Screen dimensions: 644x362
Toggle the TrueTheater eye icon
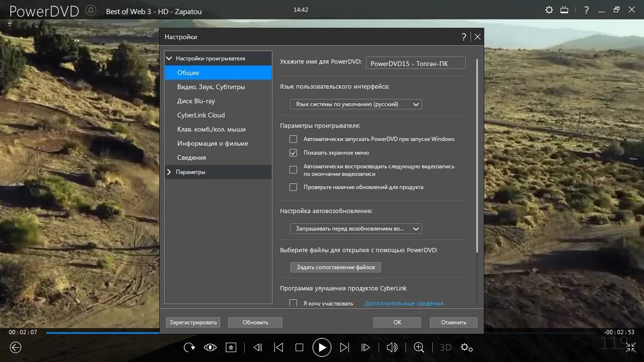210,347
